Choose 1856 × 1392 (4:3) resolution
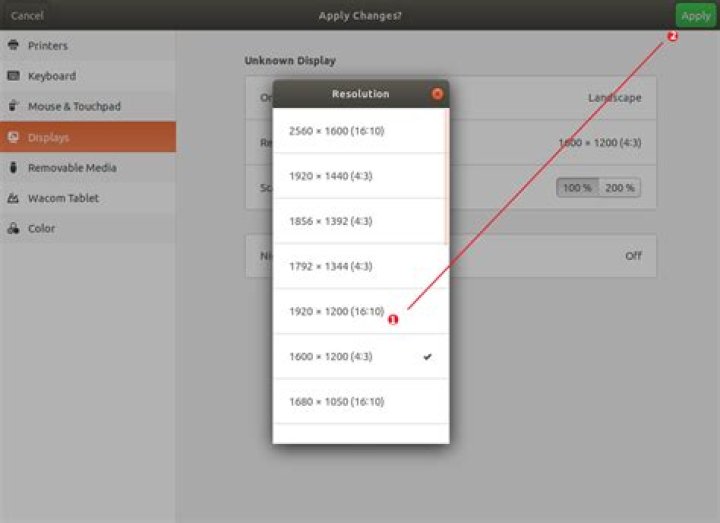The width and height of the screenshot is (720, 523). (x=360, y=221)
